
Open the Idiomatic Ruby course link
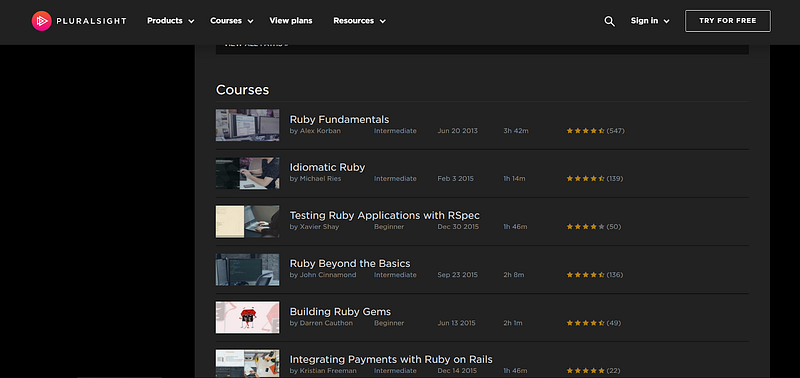click(328, 167)
